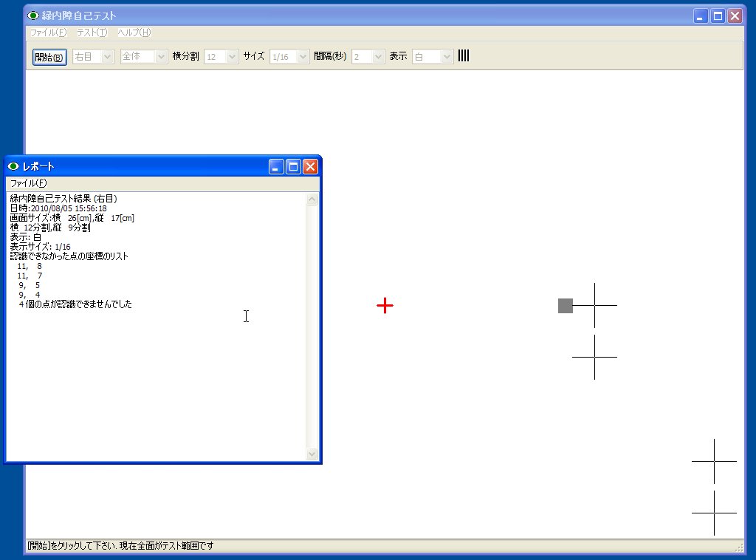Viewport: 756px width, 560px height.
Task: Open ファイル(F) menu in main window
Action: tap(48, 33)
